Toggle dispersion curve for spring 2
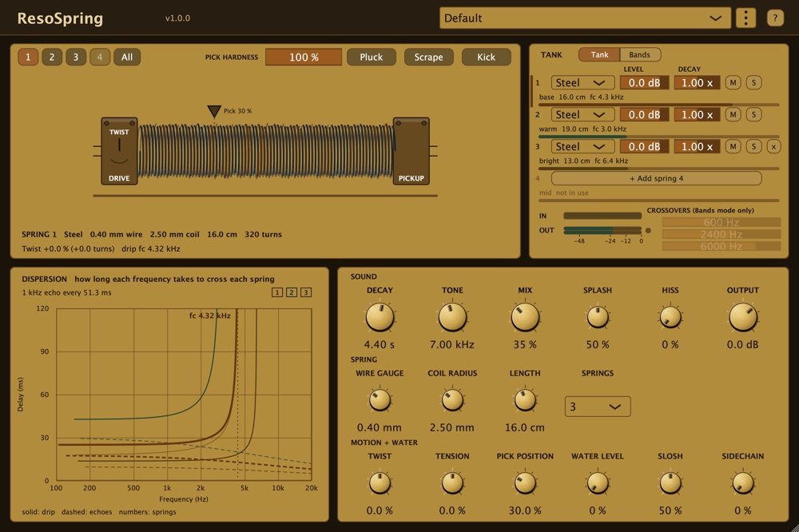The height and width of the screenshot is (532, 799). tap(292, 292)
